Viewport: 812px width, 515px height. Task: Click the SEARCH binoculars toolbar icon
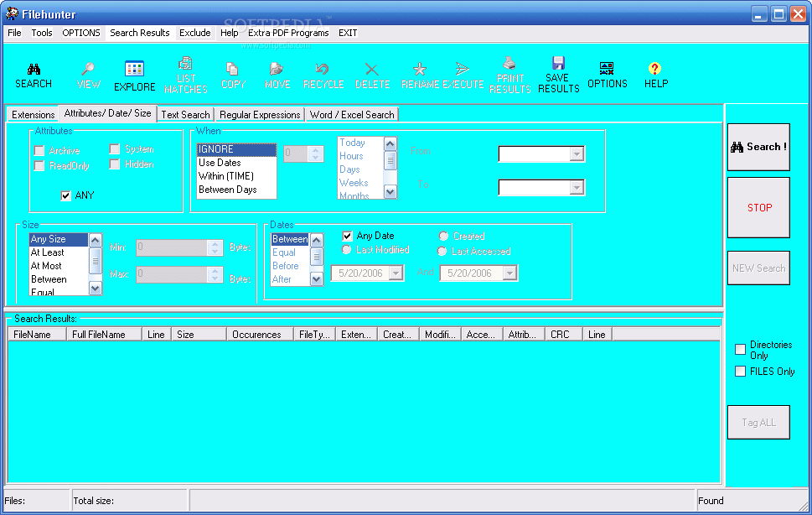tap(34, 69)
